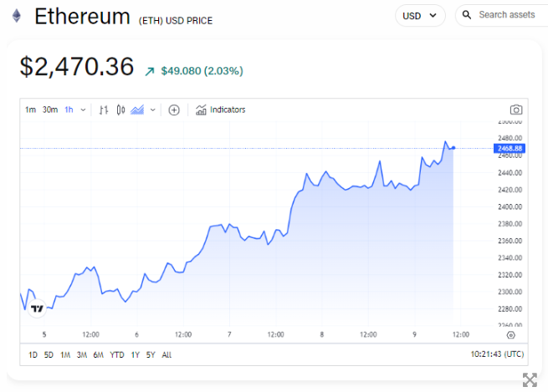Select the 6M date range
The width and height of the screenshot is (548, 392).
point(98,355)
